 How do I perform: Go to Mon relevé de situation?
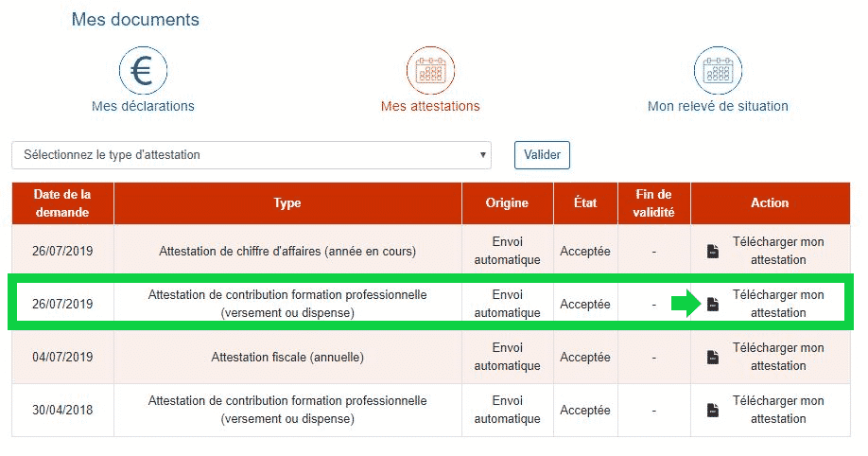pos(718,107)
